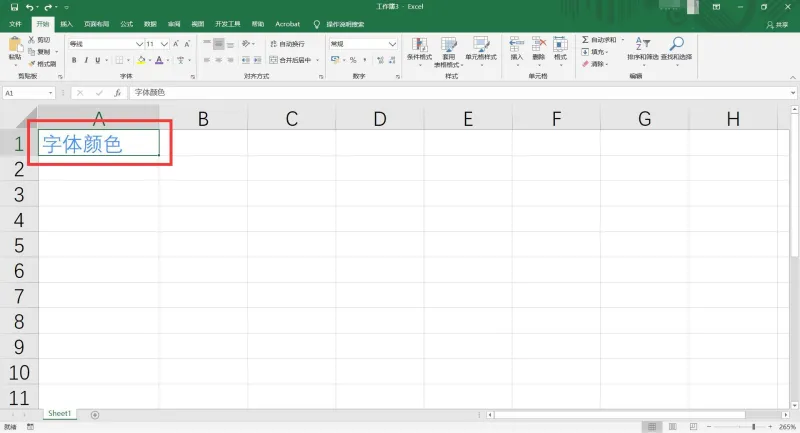
Task: Switch to the Data (数据) tab
Action: 150,24
